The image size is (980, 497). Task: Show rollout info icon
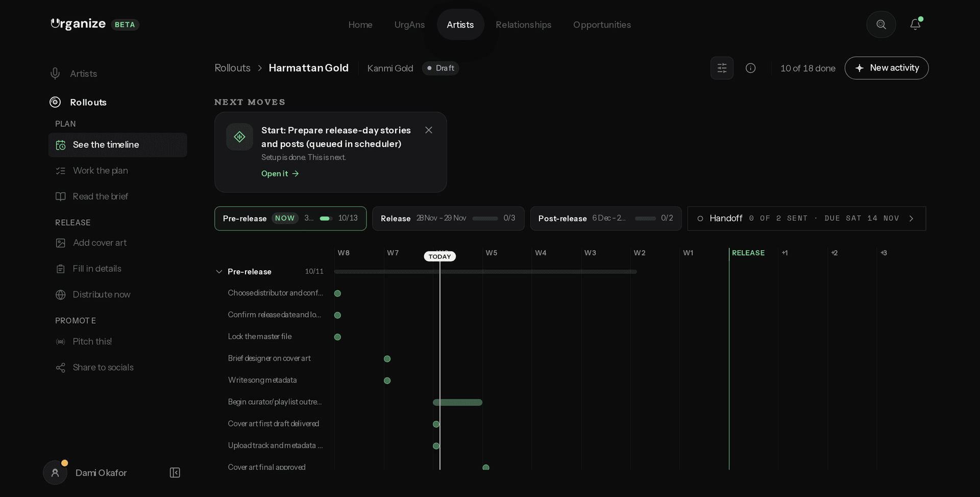click(750, 68)
